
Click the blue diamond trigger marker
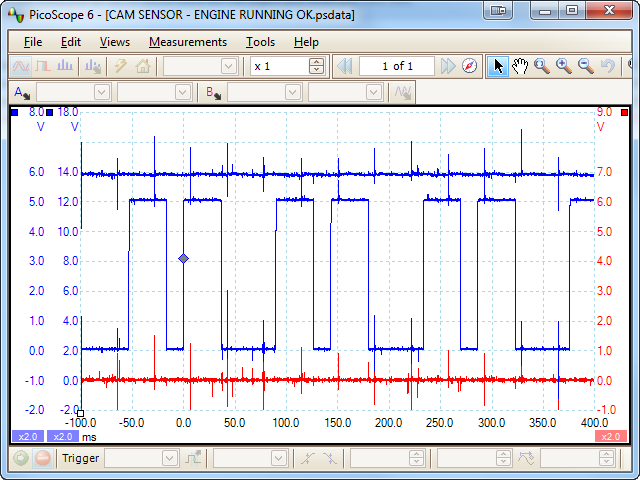[x=183, y=259]
